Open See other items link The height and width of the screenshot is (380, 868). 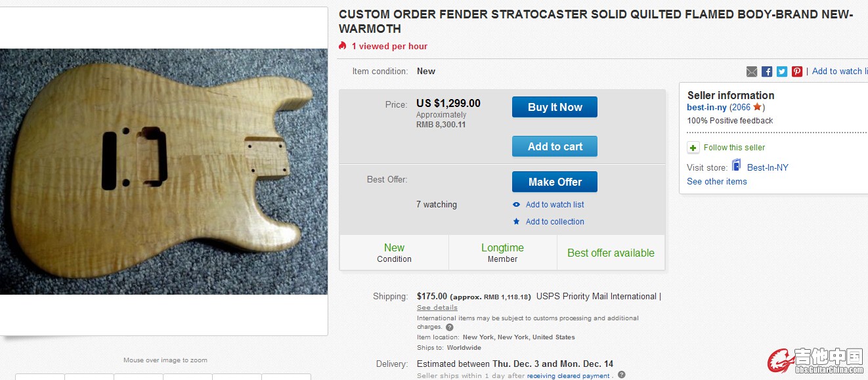point(717,182)
